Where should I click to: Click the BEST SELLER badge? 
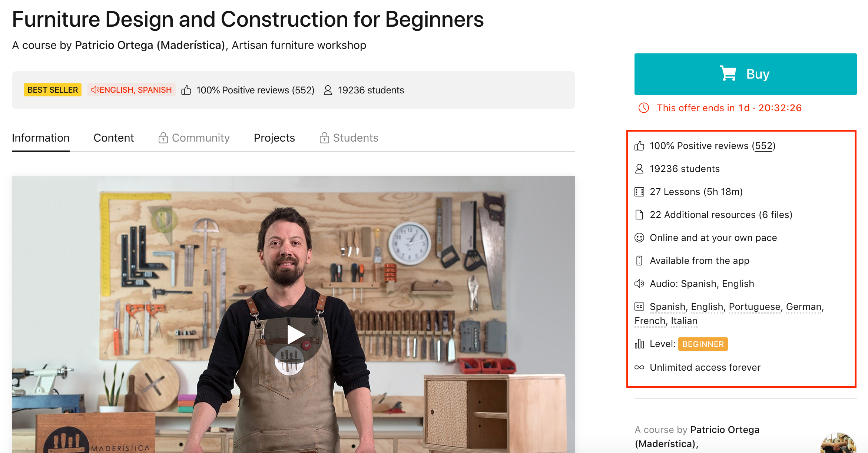(53, 90)
